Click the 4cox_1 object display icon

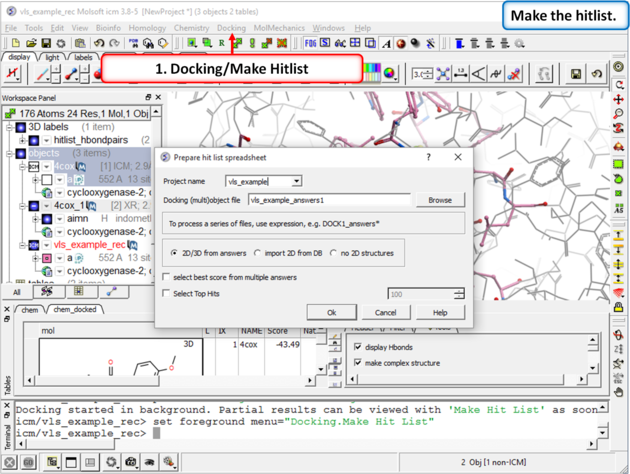pos(34,206)
